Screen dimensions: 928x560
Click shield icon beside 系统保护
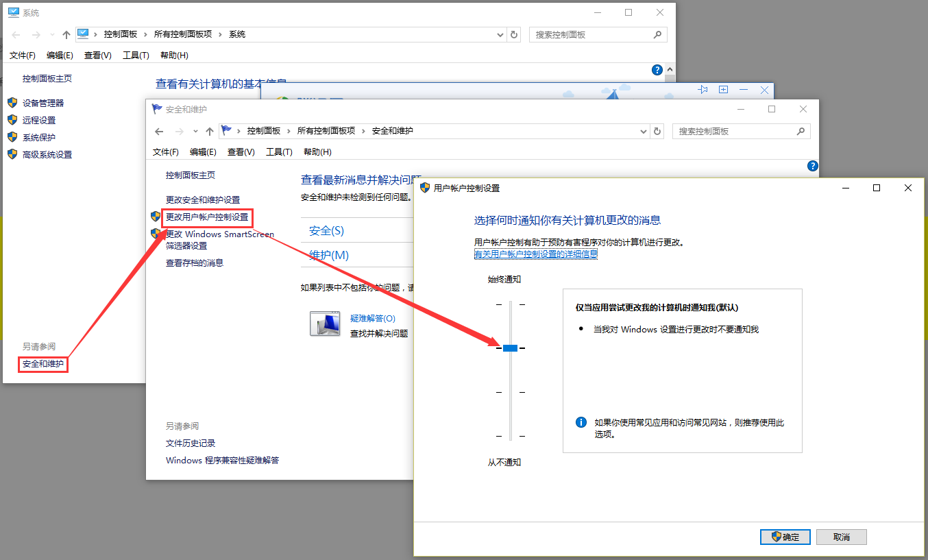(x=12, y=137)
